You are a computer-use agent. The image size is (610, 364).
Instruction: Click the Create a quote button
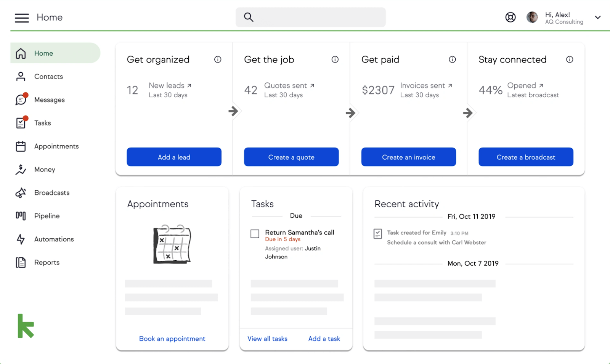[291, 157]
